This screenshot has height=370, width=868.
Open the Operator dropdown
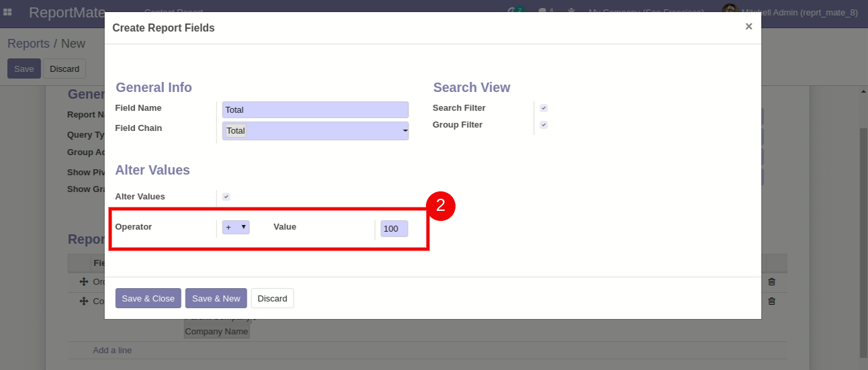236,228
